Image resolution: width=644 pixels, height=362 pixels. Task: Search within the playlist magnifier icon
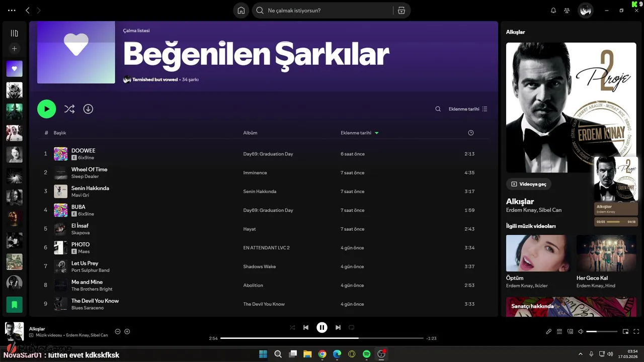(438, 109)
